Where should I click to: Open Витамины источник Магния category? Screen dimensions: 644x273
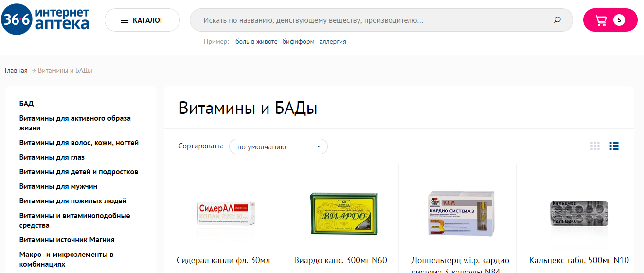click(x=67, y=240)
